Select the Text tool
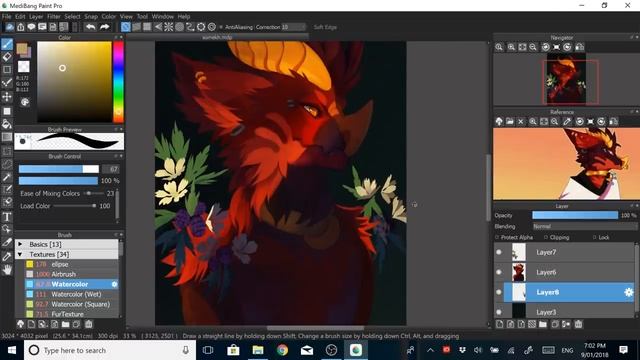The width and height of the screenshot is (640, 360). point(7,217)
